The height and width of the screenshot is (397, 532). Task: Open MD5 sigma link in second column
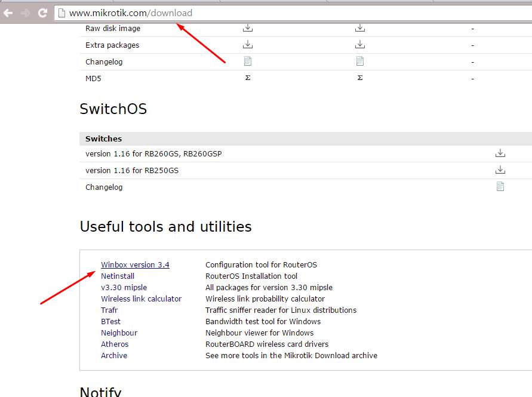coord(360,78)
